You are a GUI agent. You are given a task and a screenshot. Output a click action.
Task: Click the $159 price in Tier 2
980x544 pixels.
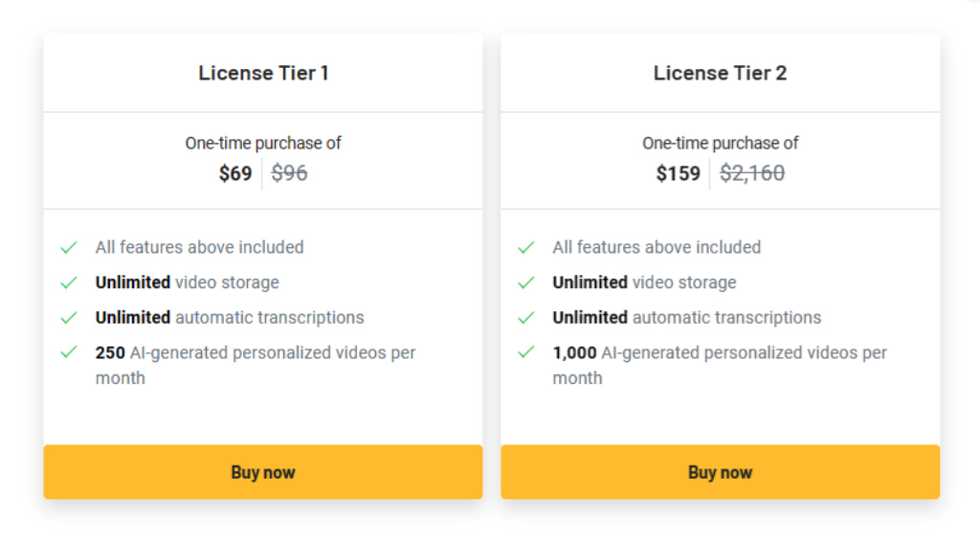679,173
